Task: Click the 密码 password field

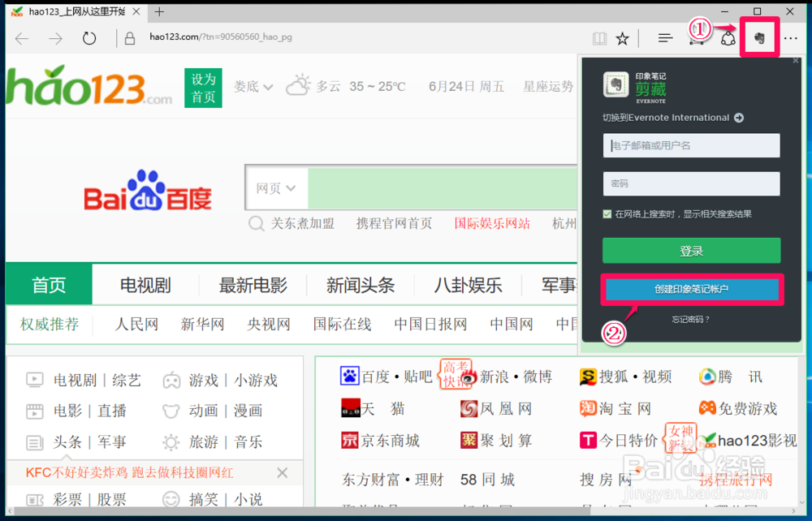Action: coord(691,183)
